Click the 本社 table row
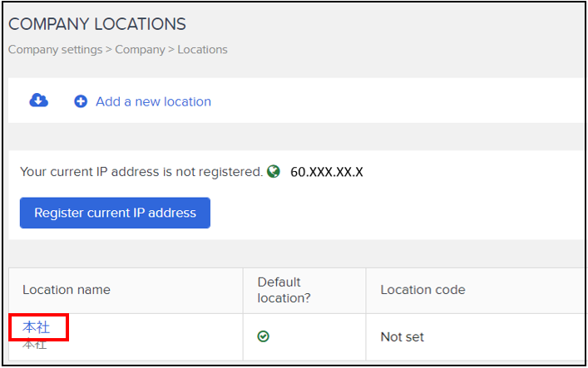The height and width of the screenshot is (368, 588). [x=296, y=337]
